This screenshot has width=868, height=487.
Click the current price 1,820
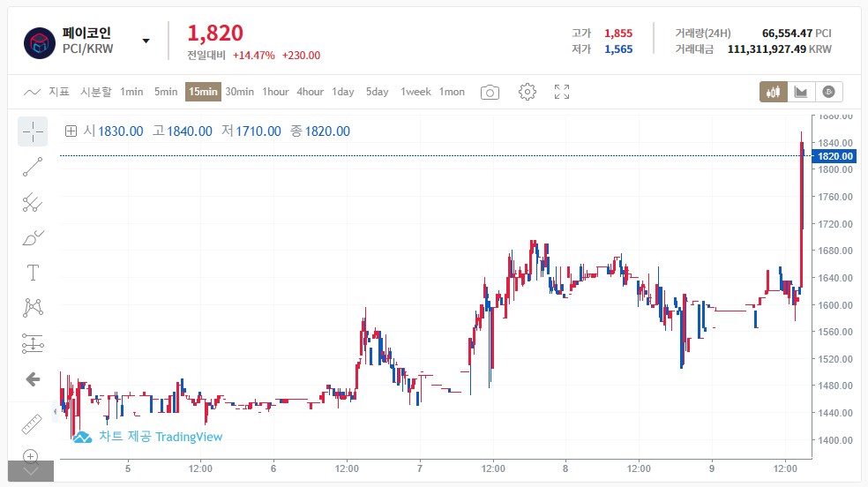(215, 34)
